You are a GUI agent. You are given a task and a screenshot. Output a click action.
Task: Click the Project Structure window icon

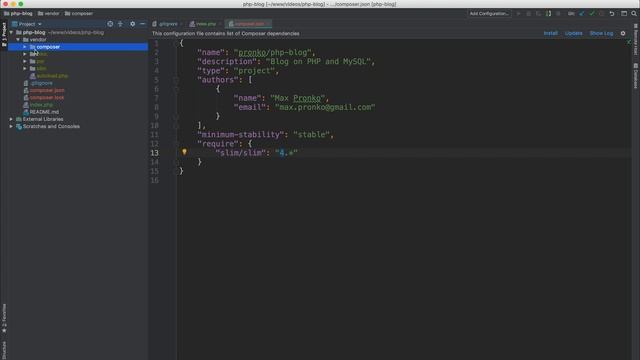pos(624,13)
